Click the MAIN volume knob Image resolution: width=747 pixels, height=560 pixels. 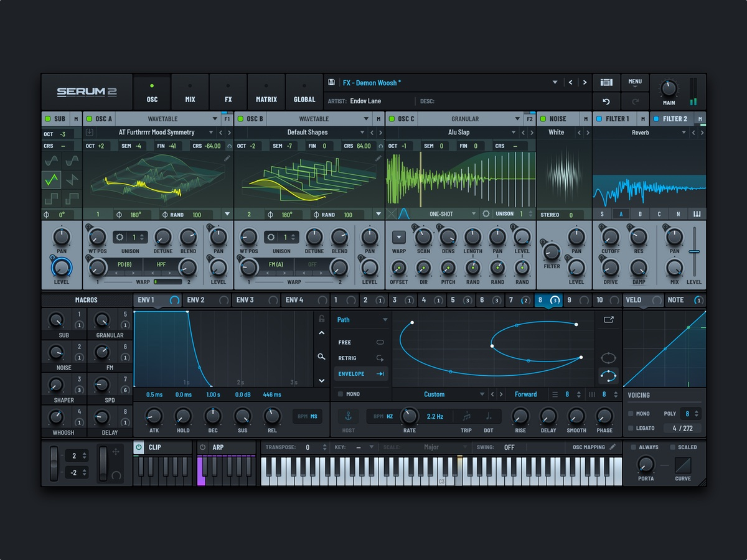click(669, 88)
